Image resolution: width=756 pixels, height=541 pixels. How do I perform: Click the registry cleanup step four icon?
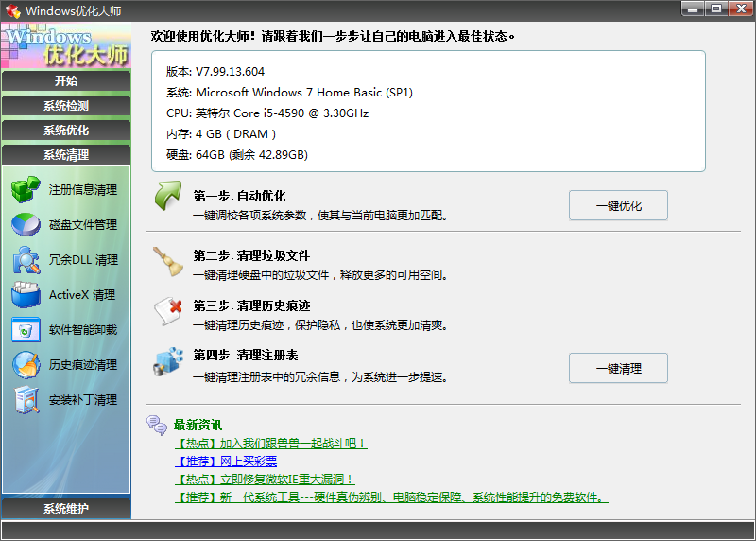click(168, 362)
